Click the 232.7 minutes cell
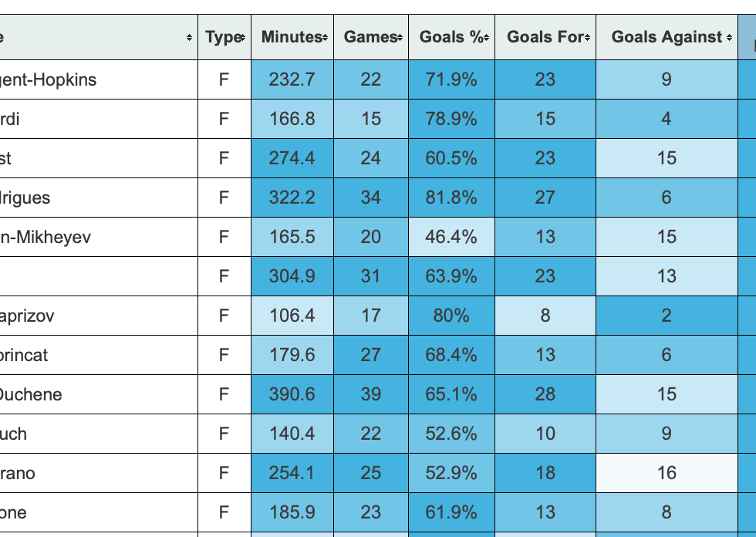Image resolution: width=756 pixels, height=537 pixels. [292, 79]
